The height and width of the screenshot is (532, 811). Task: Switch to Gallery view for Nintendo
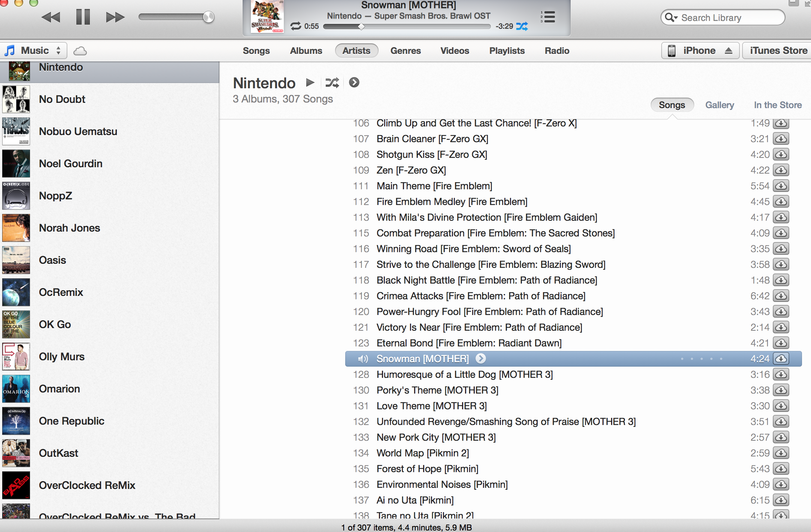point(719,105)
